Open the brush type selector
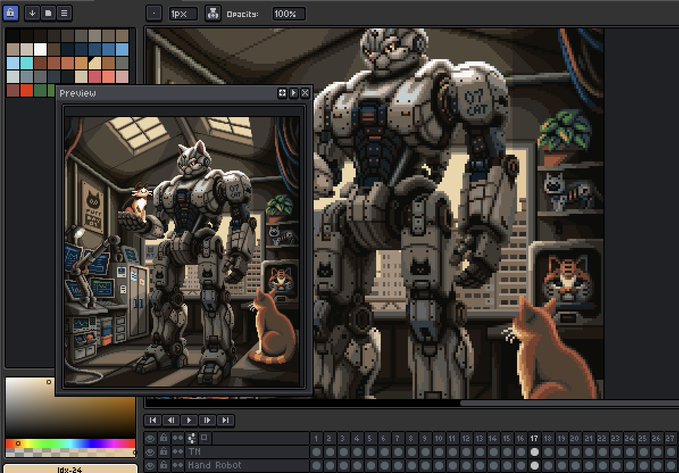679x473 pixels. coord(154,13)
